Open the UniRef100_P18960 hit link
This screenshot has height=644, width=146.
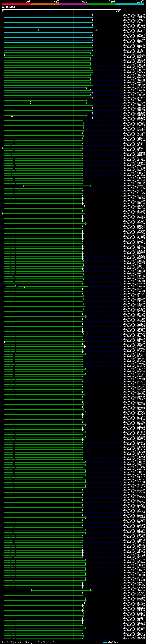point(134,344)
